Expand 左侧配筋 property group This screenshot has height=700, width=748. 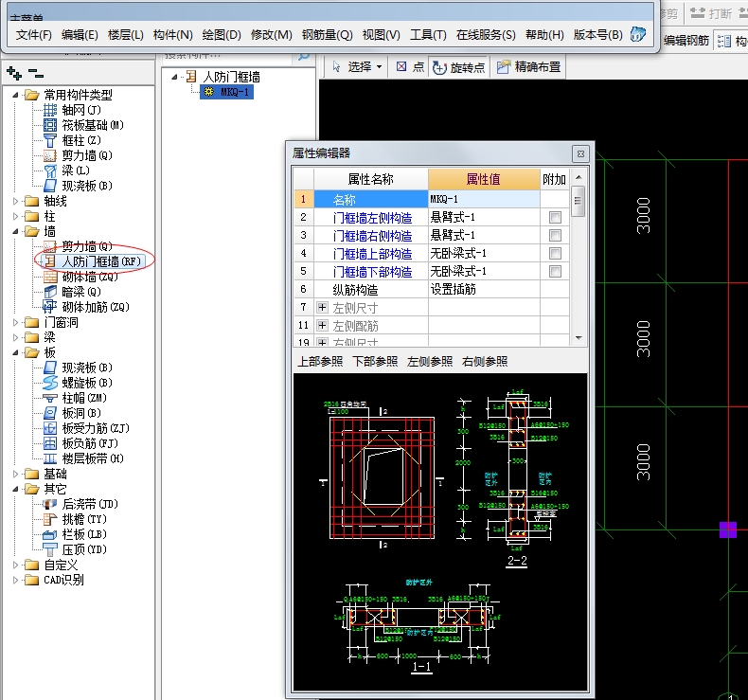[323, 326]
